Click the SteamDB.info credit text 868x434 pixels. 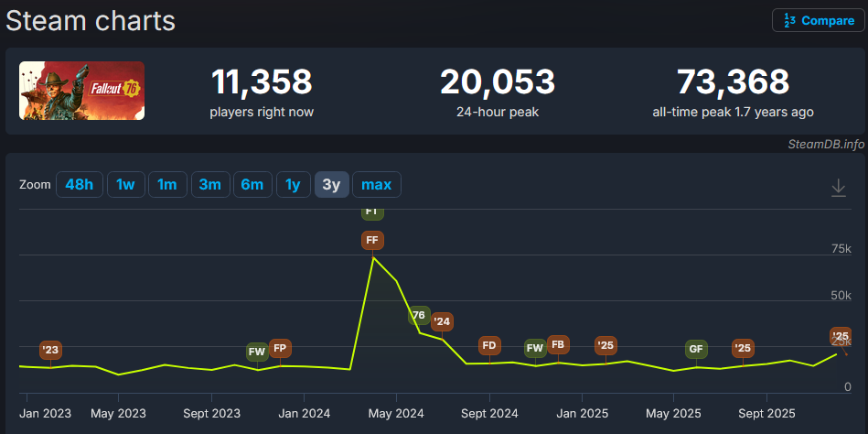click(x=826, y=144)
